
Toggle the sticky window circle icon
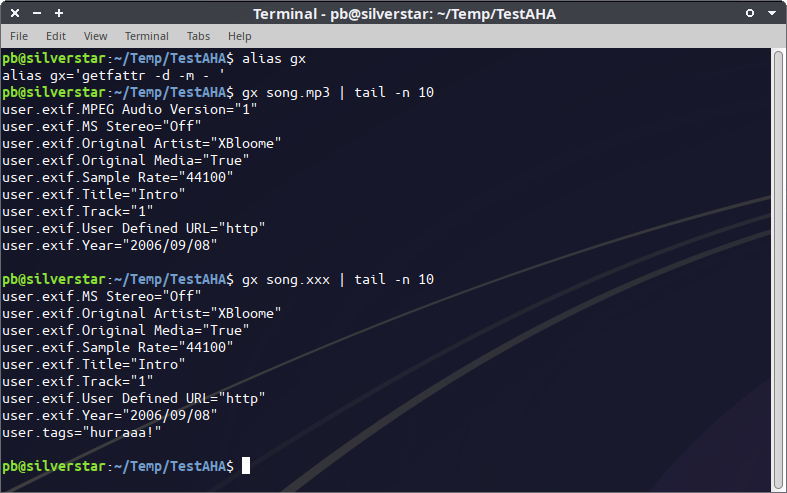pyautogui.click(x=750, y=13)
